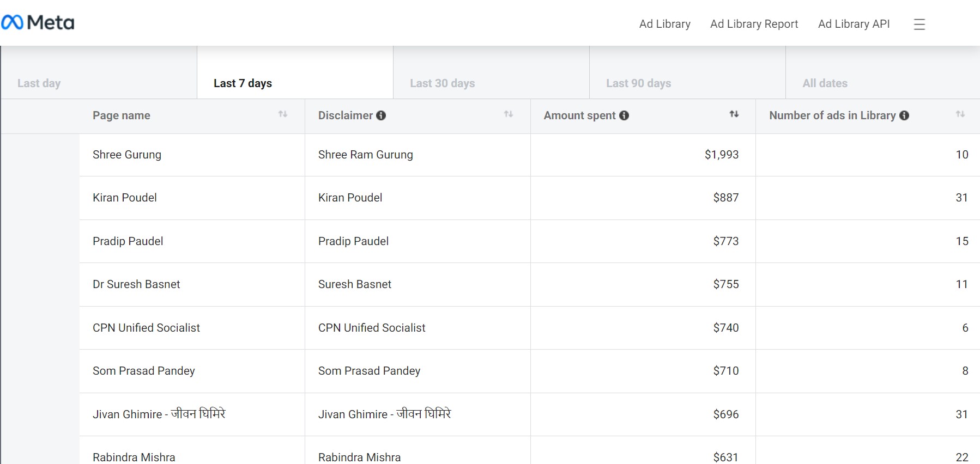Open the Ad Library link

click(665, 24)
